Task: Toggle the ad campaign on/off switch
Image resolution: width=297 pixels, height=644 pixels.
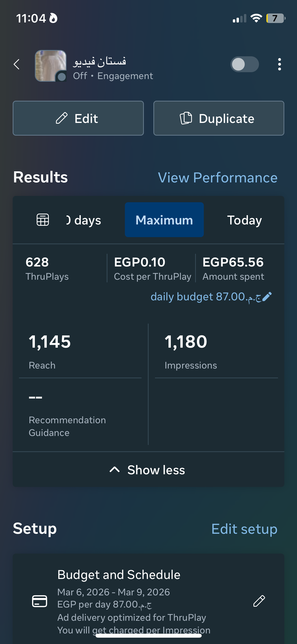Action: tap(244, 64)
